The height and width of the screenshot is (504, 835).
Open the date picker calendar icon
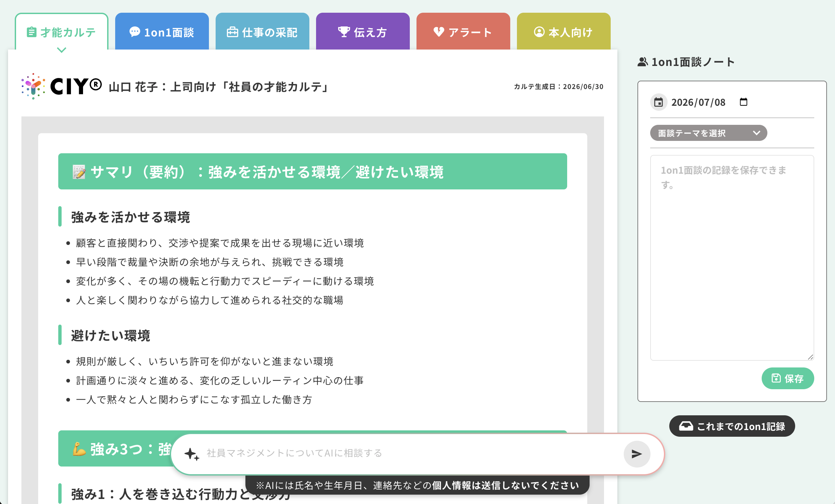point(743,102)
